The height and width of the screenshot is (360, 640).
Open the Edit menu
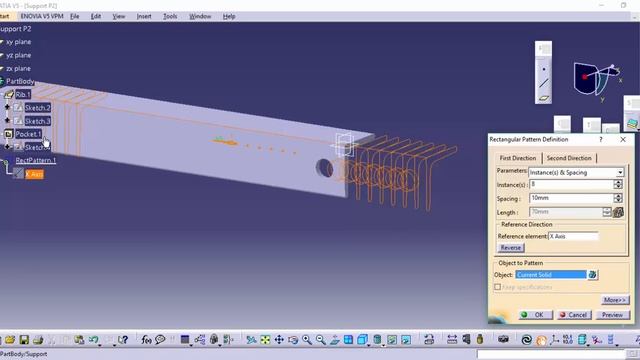(x=96, y=16)
